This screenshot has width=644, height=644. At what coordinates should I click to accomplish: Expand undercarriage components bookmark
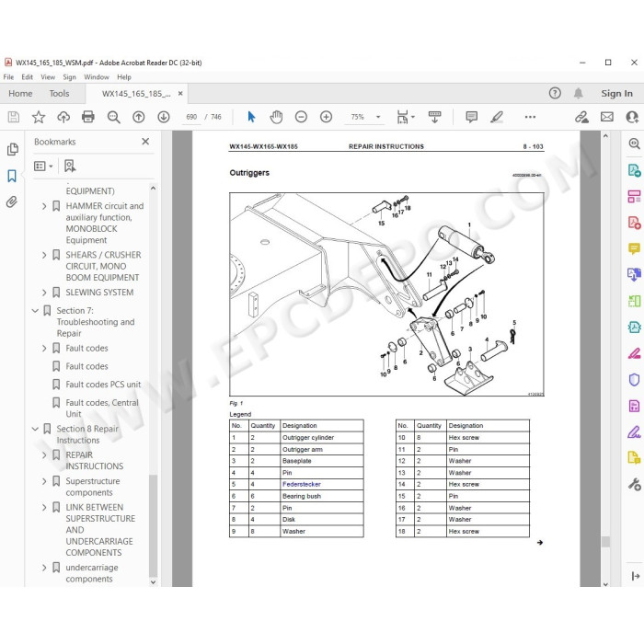44,568
